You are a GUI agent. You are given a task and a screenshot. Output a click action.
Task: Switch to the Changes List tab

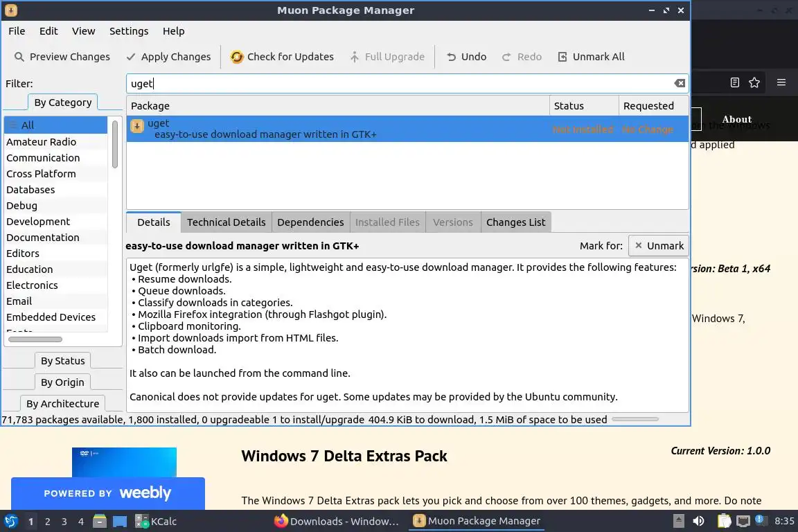(515, 222)
